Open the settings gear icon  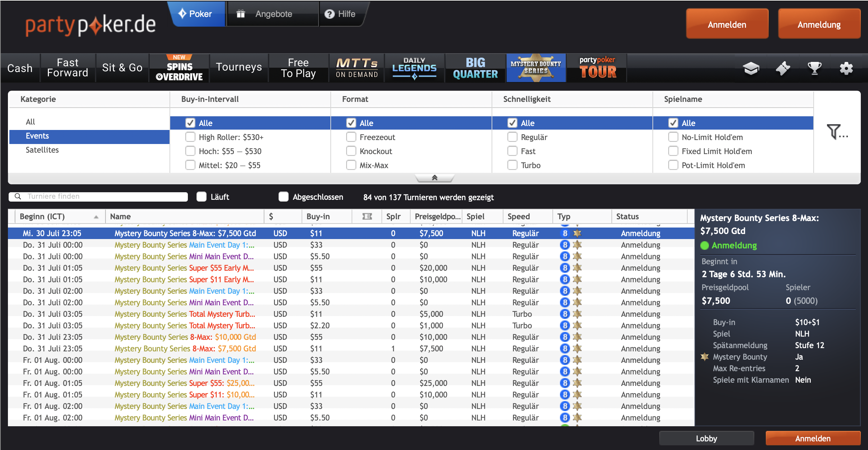click(x=846, y=68)
